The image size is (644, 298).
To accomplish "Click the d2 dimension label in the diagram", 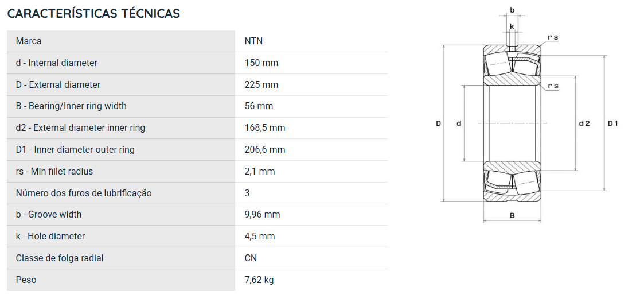I will (x=584, y=123).
